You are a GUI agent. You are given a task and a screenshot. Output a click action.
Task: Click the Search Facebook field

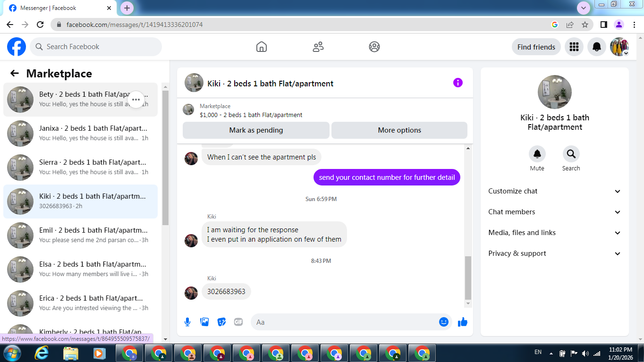pos(96,47)
